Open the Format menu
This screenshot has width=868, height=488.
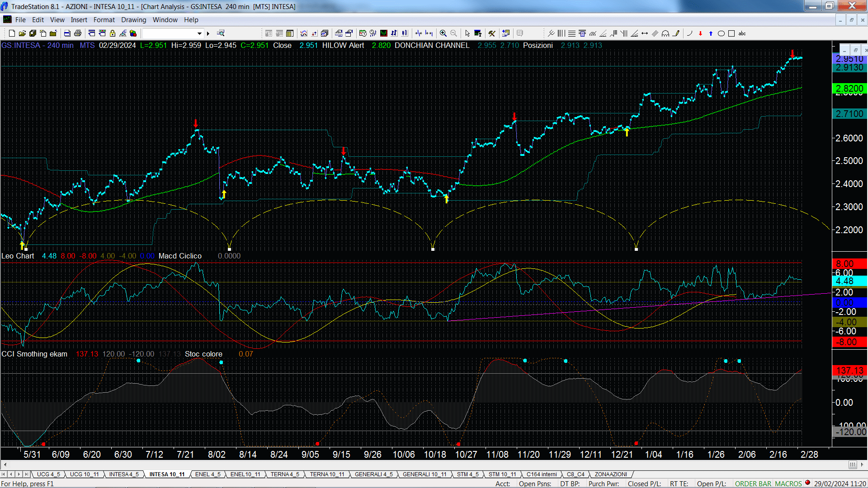tap(104, 20)
